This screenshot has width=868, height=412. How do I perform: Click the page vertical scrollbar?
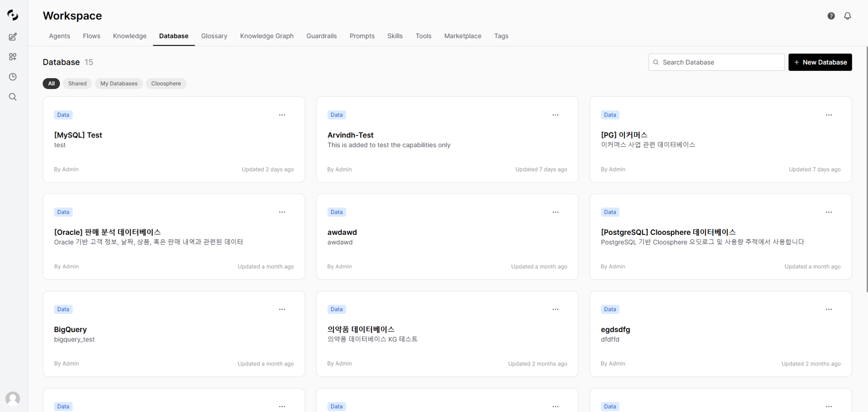(866, 169)
